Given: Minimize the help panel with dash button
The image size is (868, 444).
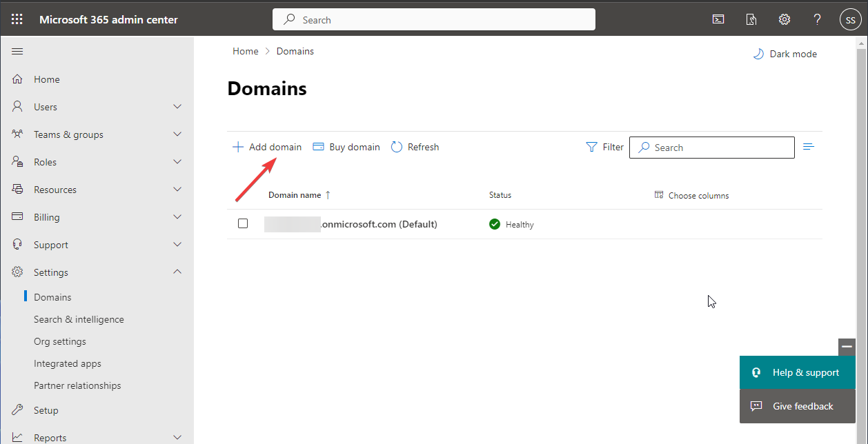Looking at the screenshot, I should point(847,347).
